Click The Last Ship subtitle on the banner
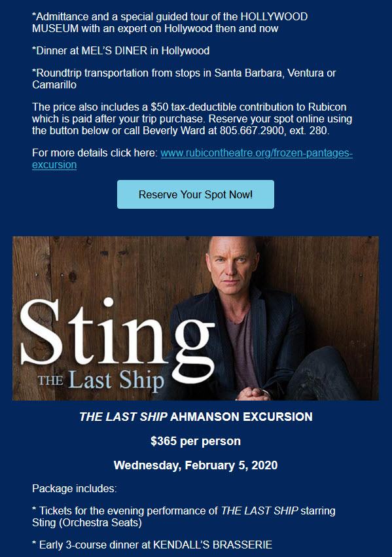Viewport: 392px width, 557px height. click(x=101, y=380)
